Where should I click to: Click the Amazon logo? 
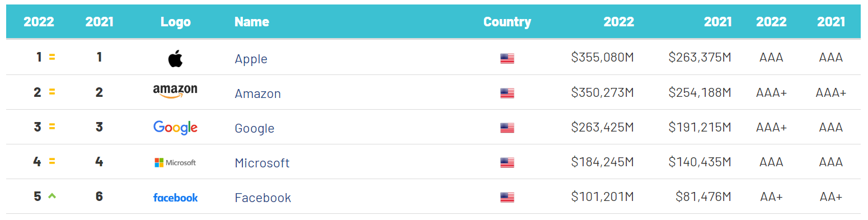[175, 92]
